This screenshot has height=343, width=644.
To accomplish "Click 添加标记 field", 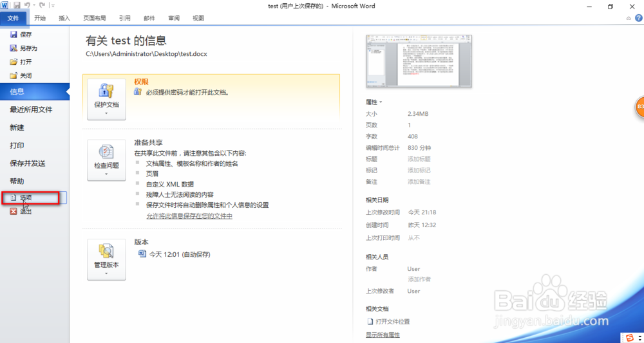I will click(419, 171).
